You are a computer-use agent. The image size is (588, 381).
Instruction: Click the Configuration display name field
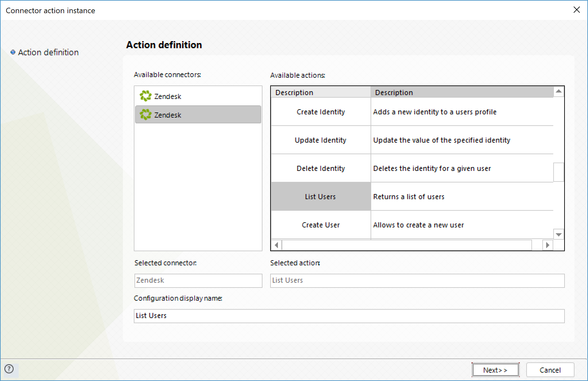point(349,316)
